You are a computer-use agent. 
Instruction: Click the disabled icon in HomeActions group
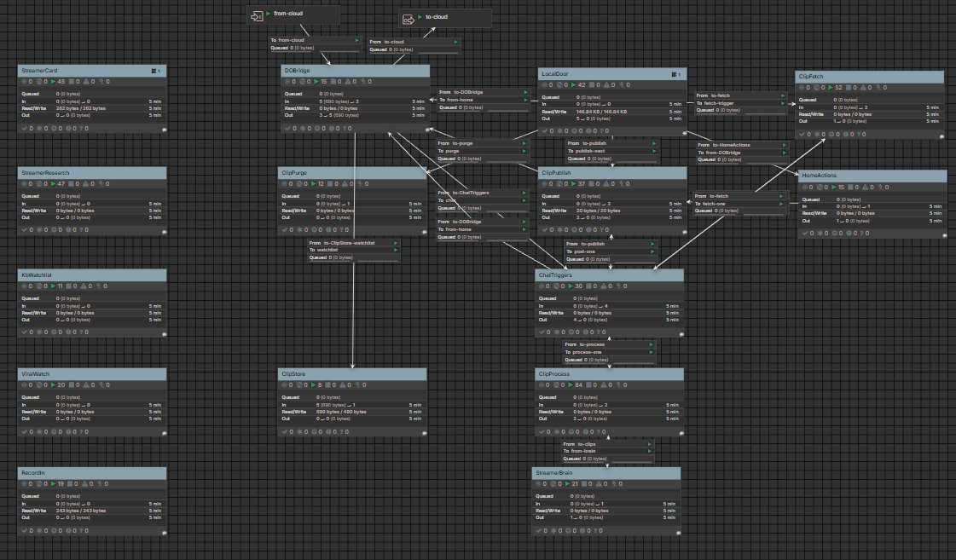[x=880, y=188]
